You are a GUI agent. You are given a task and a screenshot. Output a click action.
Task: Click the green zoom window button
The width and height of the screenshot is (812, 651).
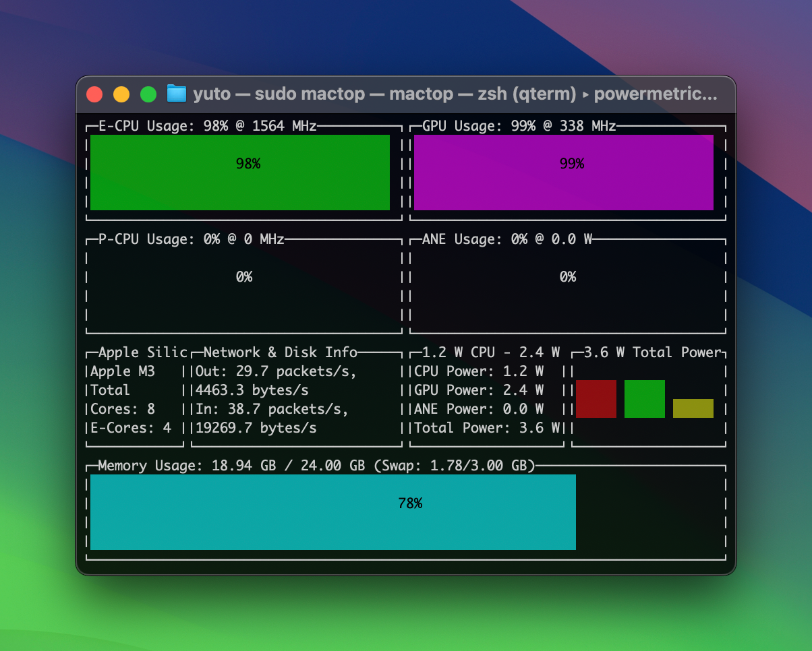(148, 94)
